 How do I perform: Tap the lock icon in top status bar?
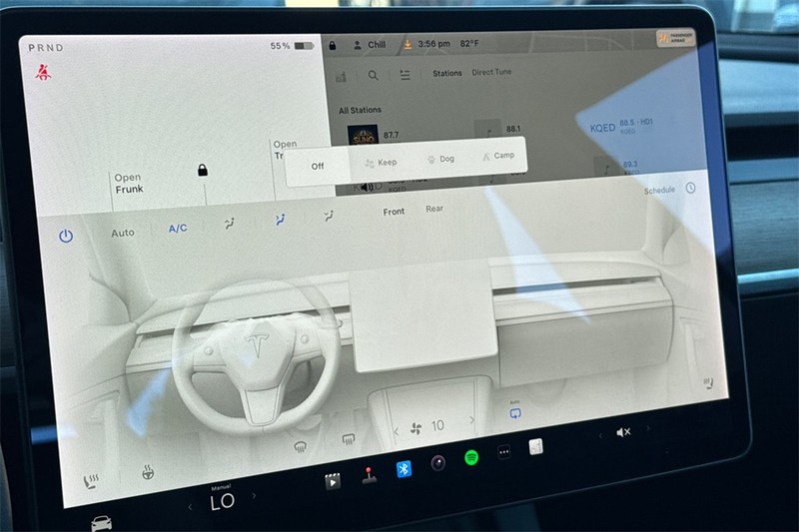pos(333,45)
